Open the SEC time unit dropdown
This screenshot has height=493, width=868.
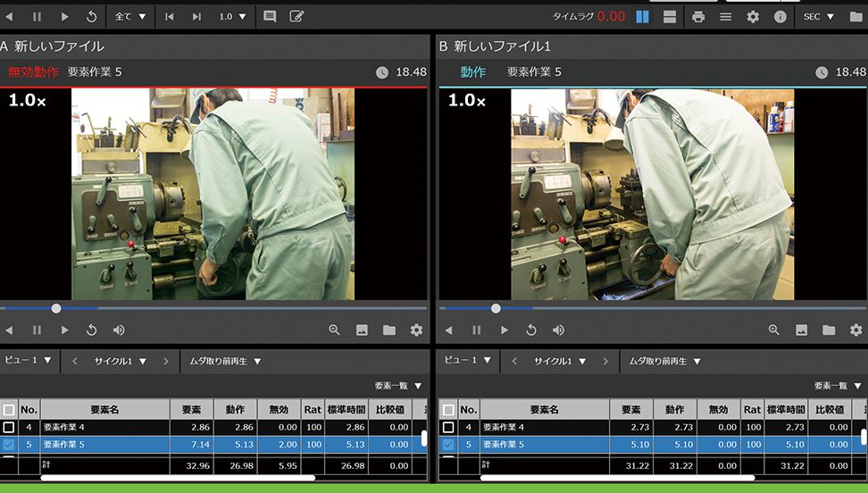coord(821,17)
